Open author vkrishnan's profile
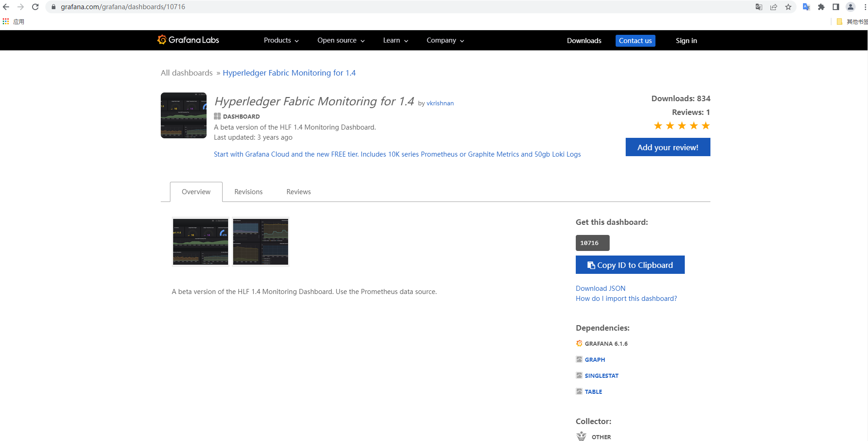This screenshot has width=868, height=441. coord(440,103)
